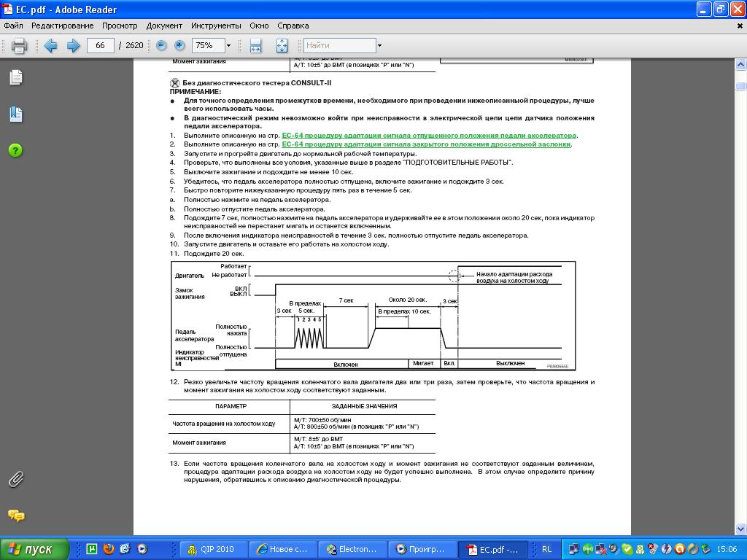Open the Bookmarks panel in sidebar

15,114
